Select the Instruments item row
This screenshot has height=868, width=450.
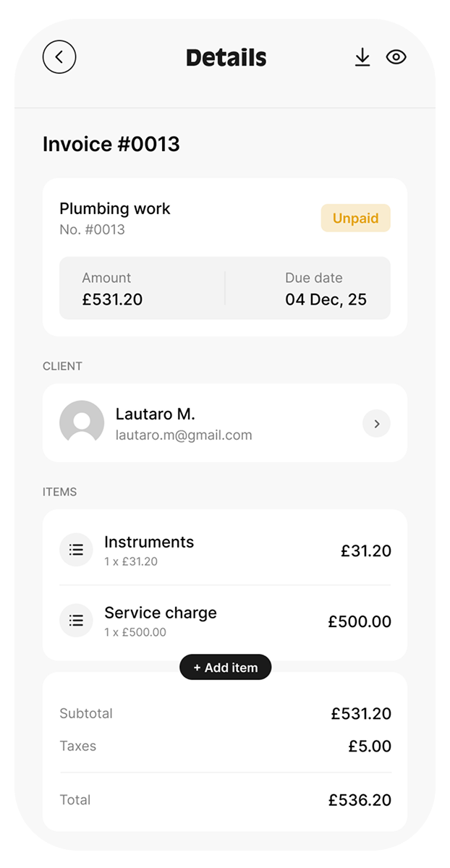[x=224, y=550]
